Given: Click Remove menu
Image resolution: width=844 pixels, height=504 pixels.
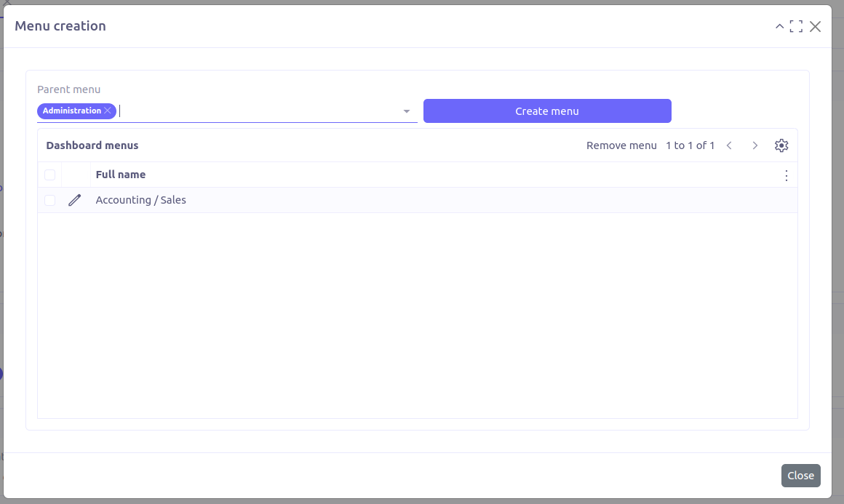Looking at the screenshot, I should click(x=621, y=145).
